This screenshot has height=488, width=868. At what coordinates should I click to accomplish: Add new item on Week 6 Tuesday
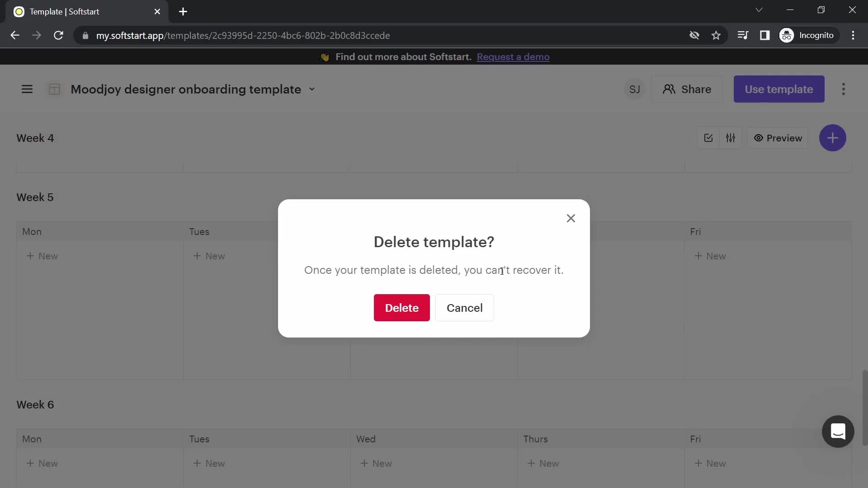(209, 464)
